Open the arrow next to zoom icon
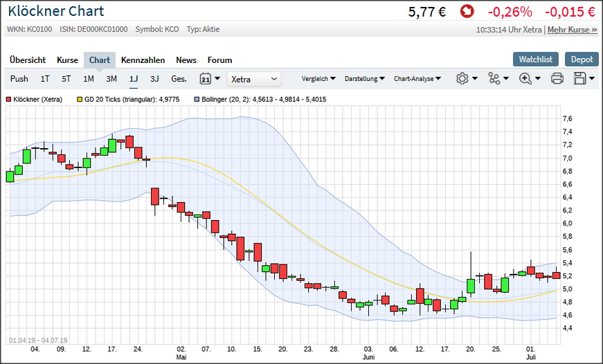The width and height of the screenshot is (603, 364). point(538,78)
